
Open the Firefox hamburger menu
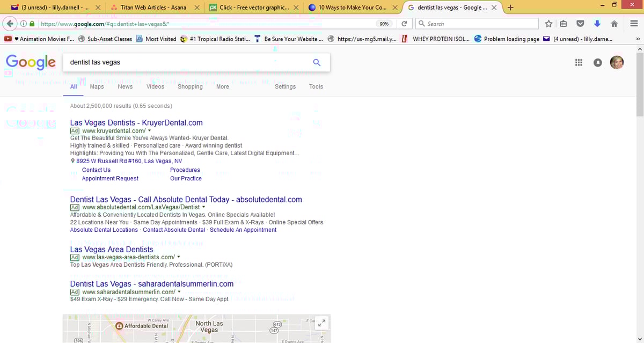(633, 24)
